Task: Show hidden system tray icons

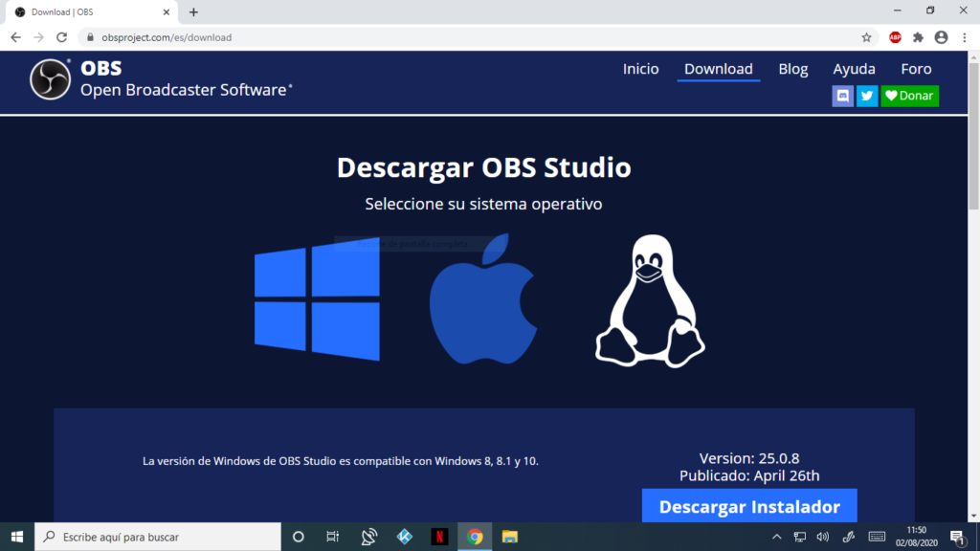Action: (776, 537)
